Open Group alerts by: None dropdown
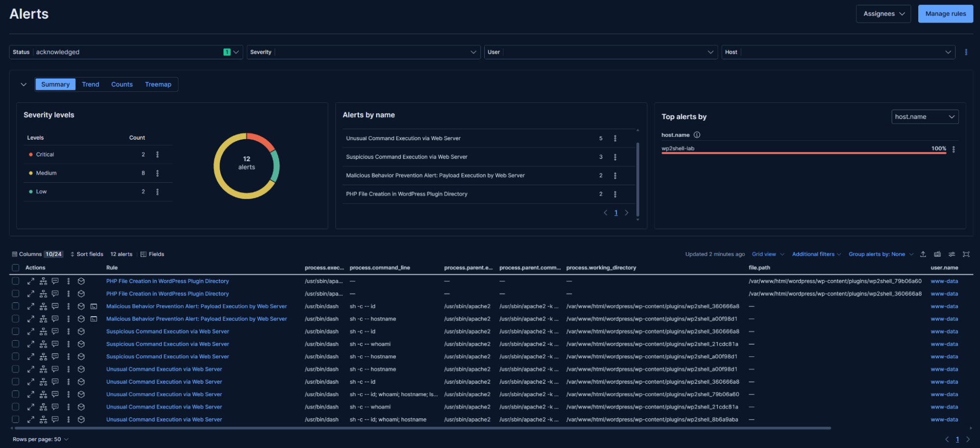This screenshot has width=980, height=448. click(881, 254)
